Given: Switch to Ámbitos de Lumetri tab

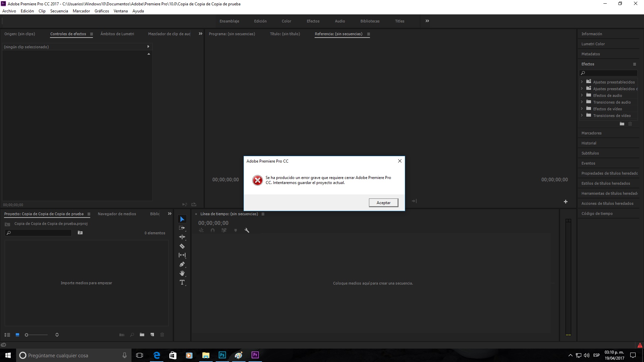Looking at the screenshot, I should click(x=117, y=34).
